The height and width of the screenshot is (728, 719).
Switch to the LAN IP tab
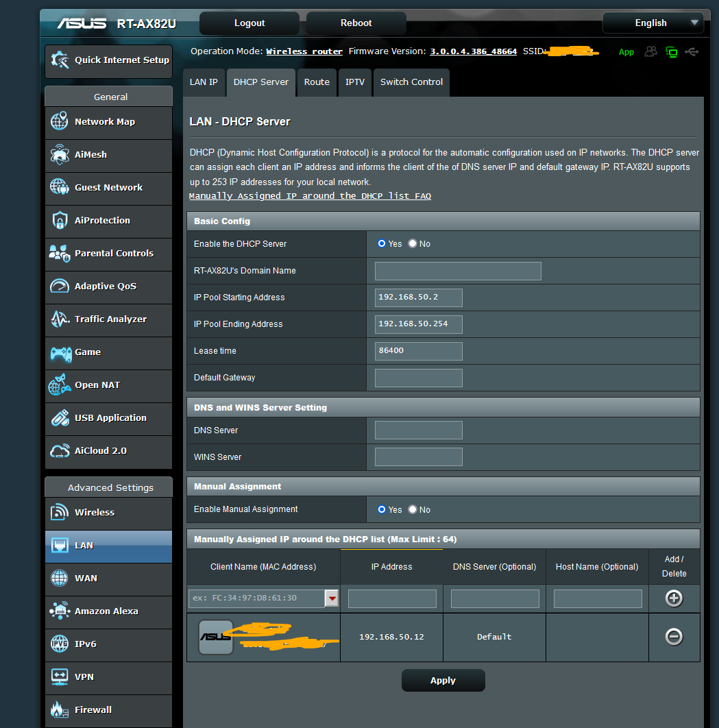pyautogui.click(x=204, y=82)
